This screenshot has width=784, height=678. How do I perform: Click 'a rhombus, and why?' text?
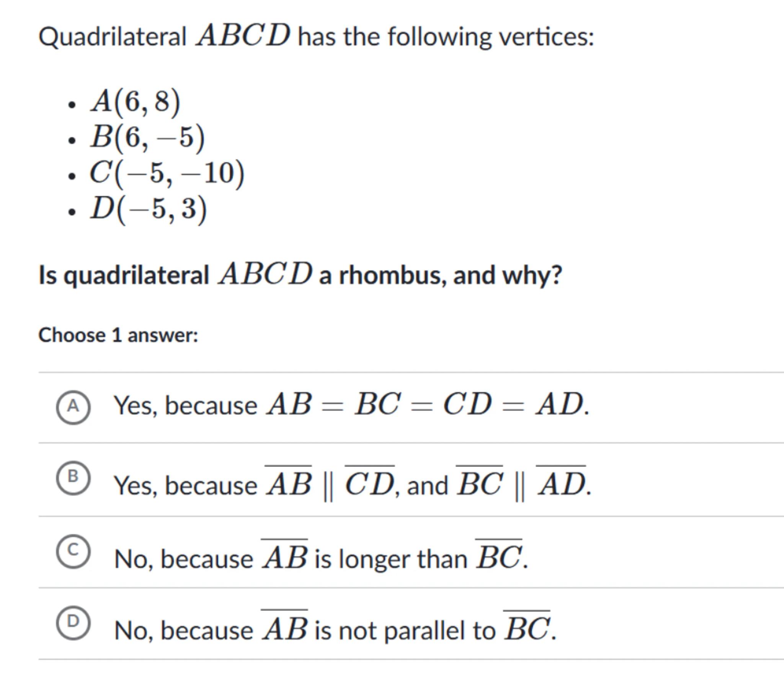440,275
